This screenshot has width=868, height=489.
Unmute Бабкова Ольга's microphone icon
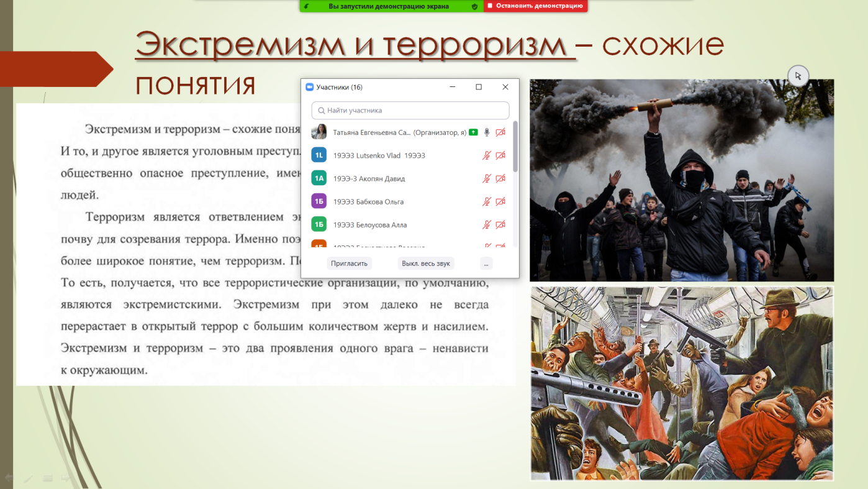(x=487, y=201)
